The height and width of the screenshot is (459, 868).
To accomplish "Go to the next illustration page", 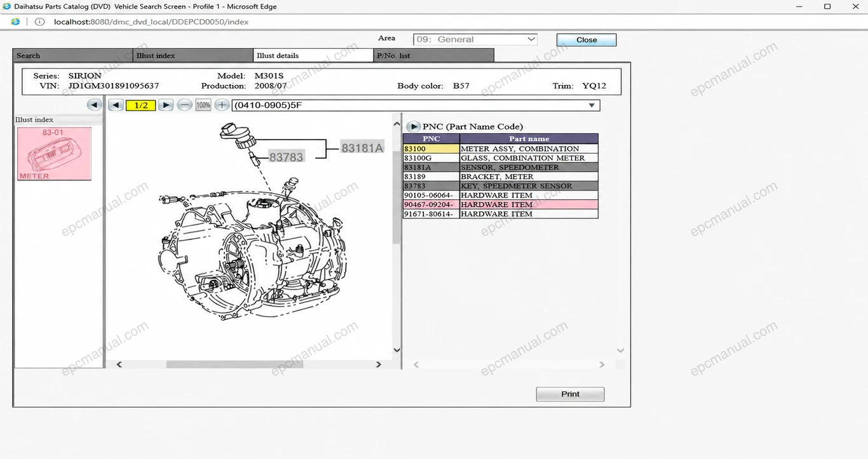I will point(166,105).
